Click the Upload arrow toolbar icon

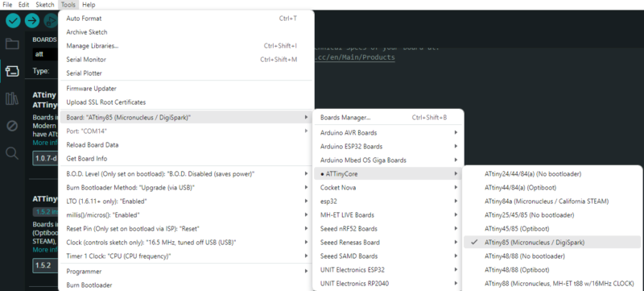coord(32,20)
